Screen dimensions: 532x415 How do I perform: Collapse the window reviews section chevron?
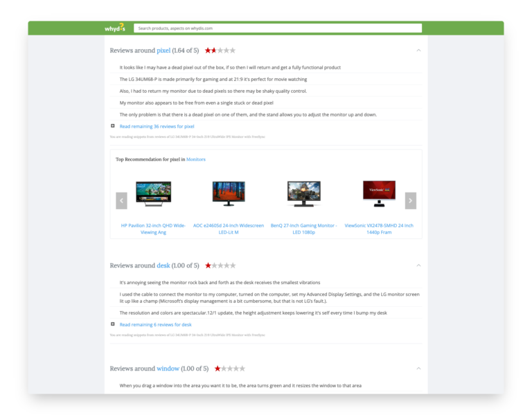[x=418, y=369]
